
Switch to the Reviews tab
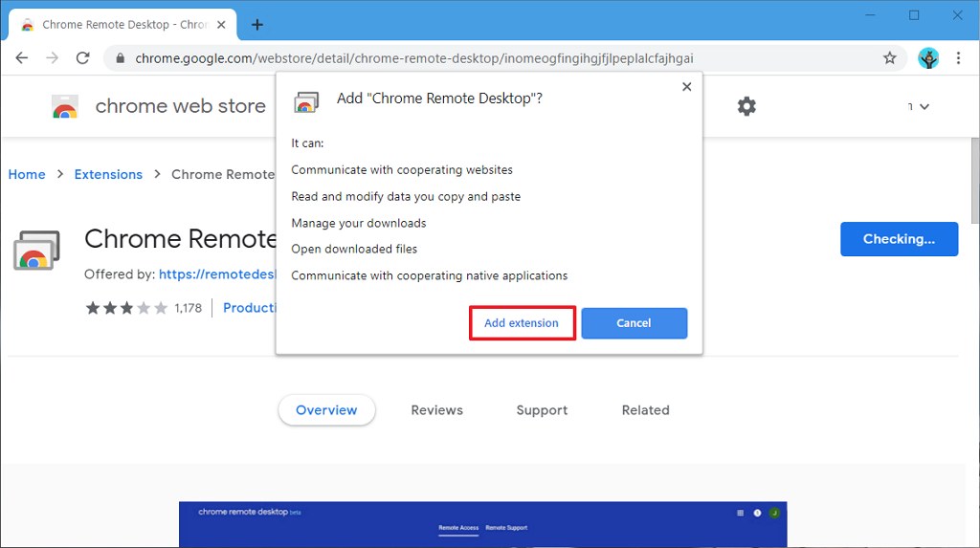pos(436,410)
